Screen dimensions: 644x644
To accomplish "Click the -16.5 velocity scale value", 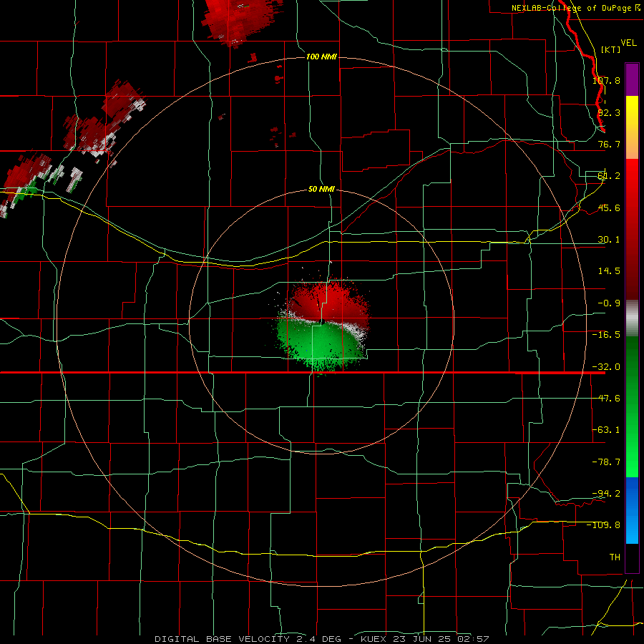I will 606,335.
